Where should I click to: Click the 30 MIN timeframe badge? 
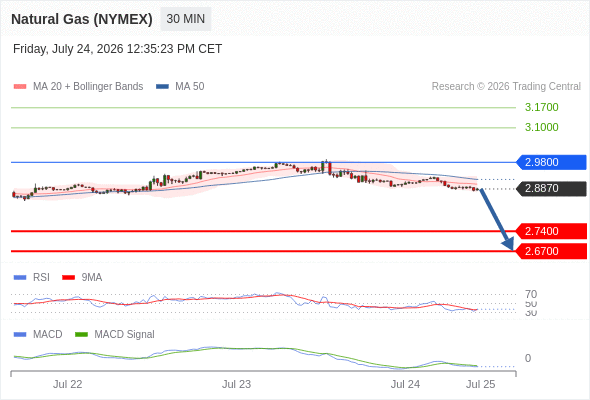pos(186,19)
